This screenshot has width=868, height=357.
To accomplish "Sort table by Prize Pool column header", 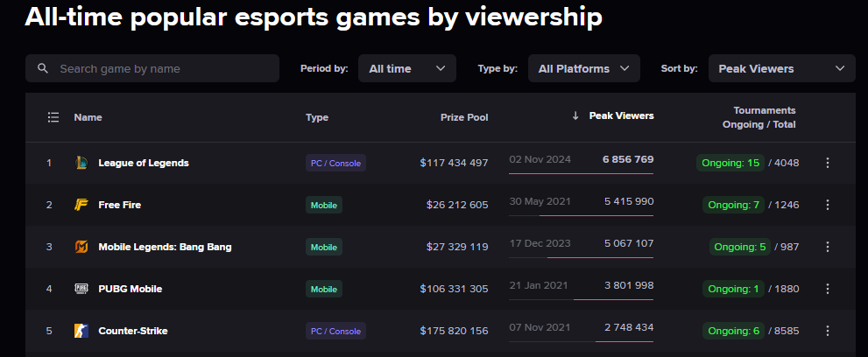I will (x=464, y=117).
